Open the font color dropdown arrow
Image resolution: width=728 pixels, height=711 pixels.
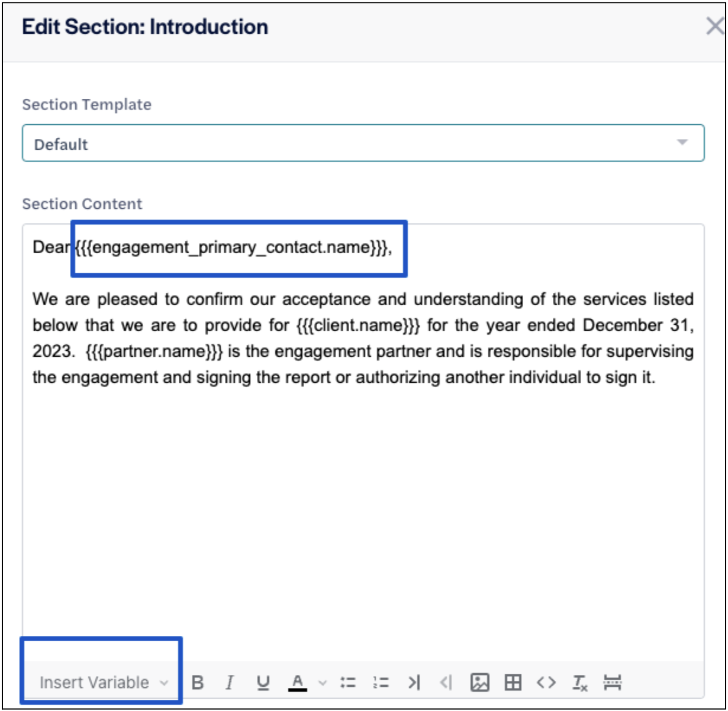(323, 683)
